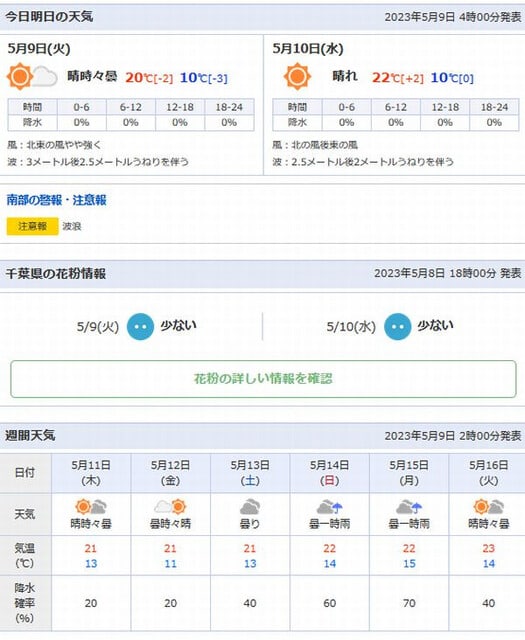Viewport: 525px width, 640px height.
Task: Click the May 12 cloudy-sunny weather icon
Action: pyautogui.click(x=170, y=507)
